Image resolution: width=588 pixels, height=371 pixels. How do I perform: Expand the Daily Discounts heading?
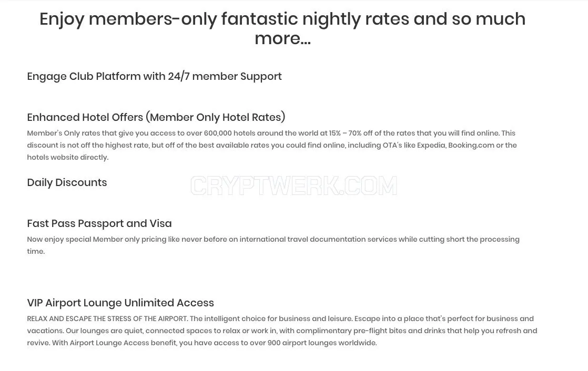tap(67, 182)
